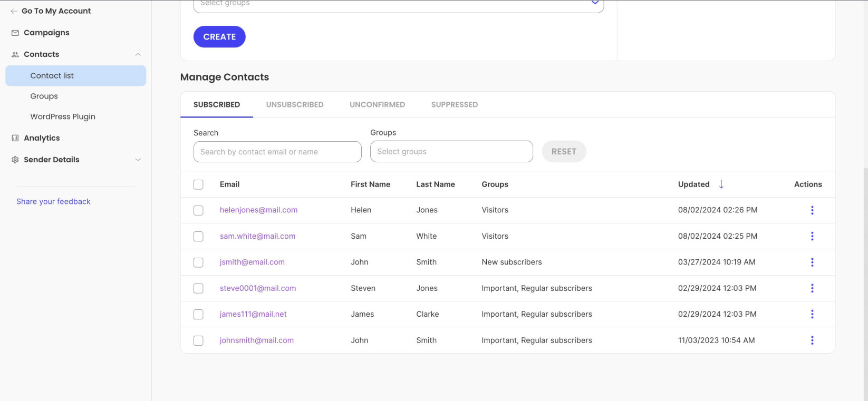Click the Last Name column header
This screenshot has width=868, height=401.
pyautogui.click(x=436, y=184)
